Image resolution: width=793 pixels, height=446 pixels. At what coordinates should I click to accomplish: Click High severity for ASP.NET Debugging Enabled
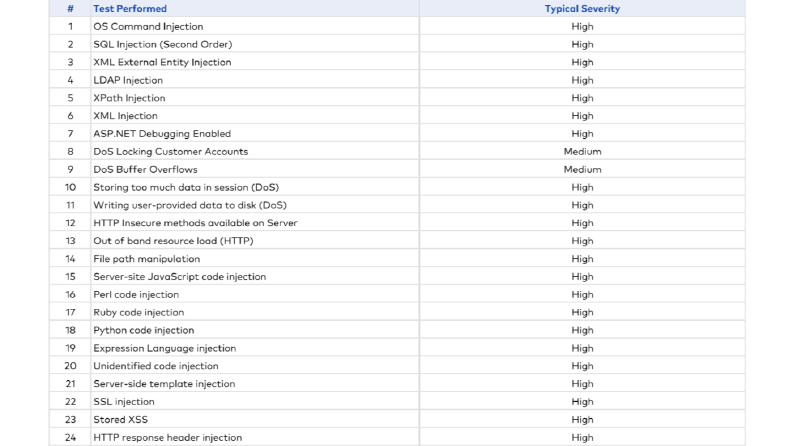coord(582,133)
